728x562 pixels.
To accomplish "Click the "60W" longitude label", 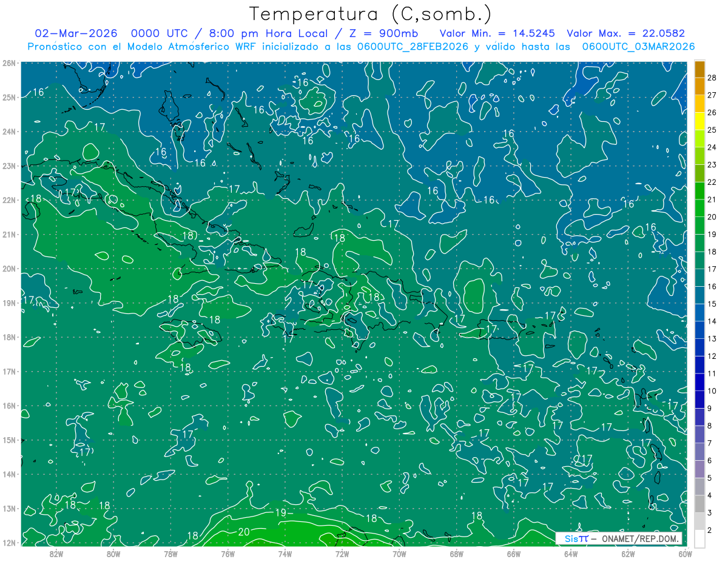I will coord(684,554).
